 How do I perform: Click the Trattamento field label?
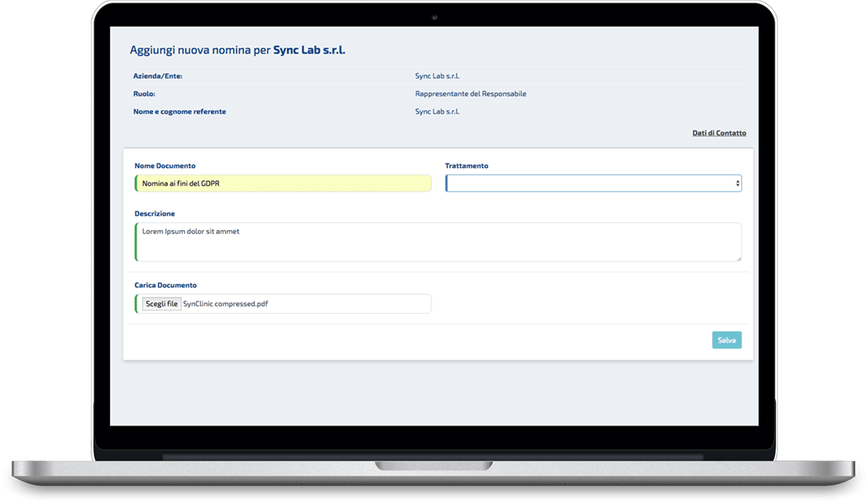point(467,166)
